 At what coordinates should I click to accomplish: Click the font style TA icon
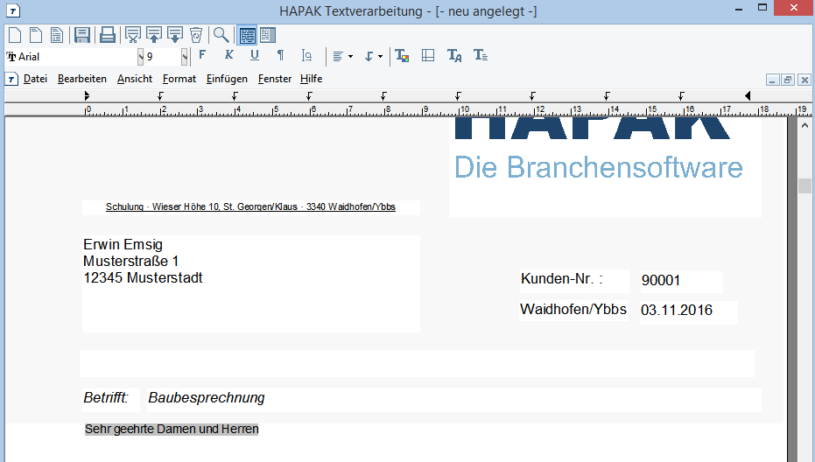point(454,56)
